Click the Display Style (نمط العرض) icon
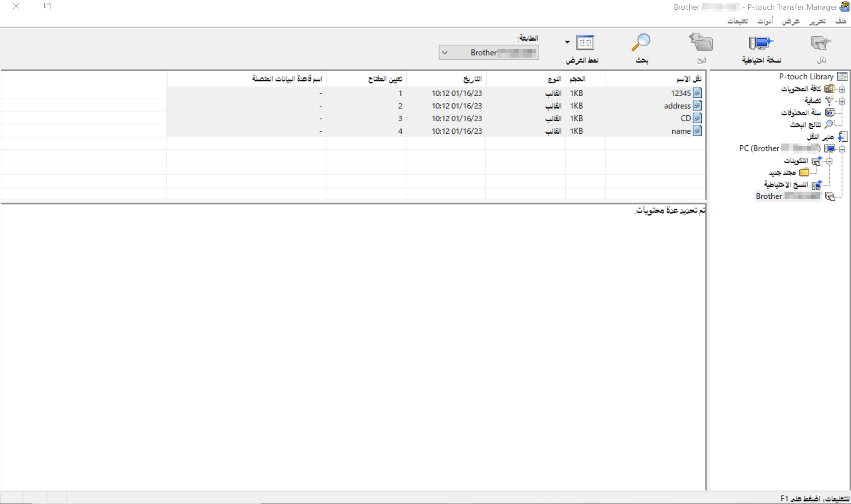The image size is (851, 504). 585,43
